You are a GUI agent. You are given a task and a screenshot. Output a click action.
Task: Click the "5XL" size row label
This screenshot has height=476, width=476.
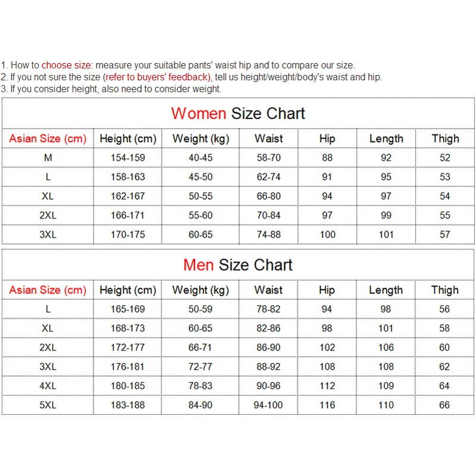coord(48,405)
